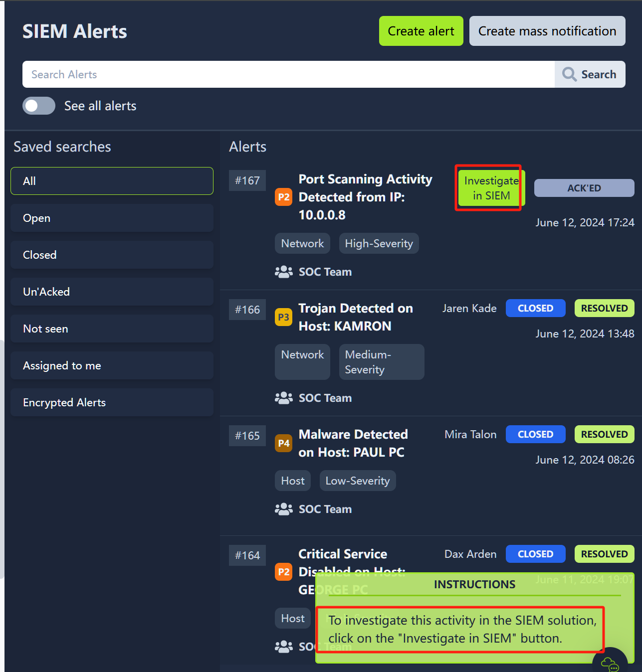
Task: Click the Medium-Severity tag
Action: pos(382,362)
